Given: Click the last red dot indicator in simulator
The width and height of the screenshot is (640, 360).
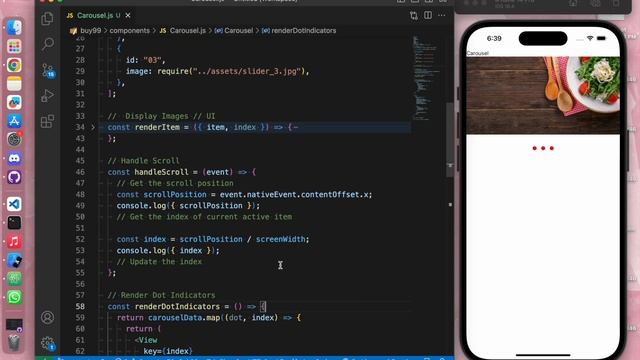Looking at the screenshot, I should point(551,148).
